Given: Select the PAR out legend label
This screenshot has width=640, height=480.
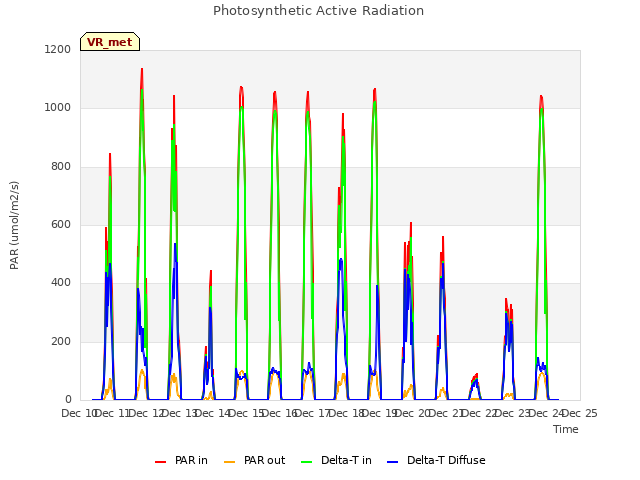Looking at the screenshot, I should coord(264,460).
